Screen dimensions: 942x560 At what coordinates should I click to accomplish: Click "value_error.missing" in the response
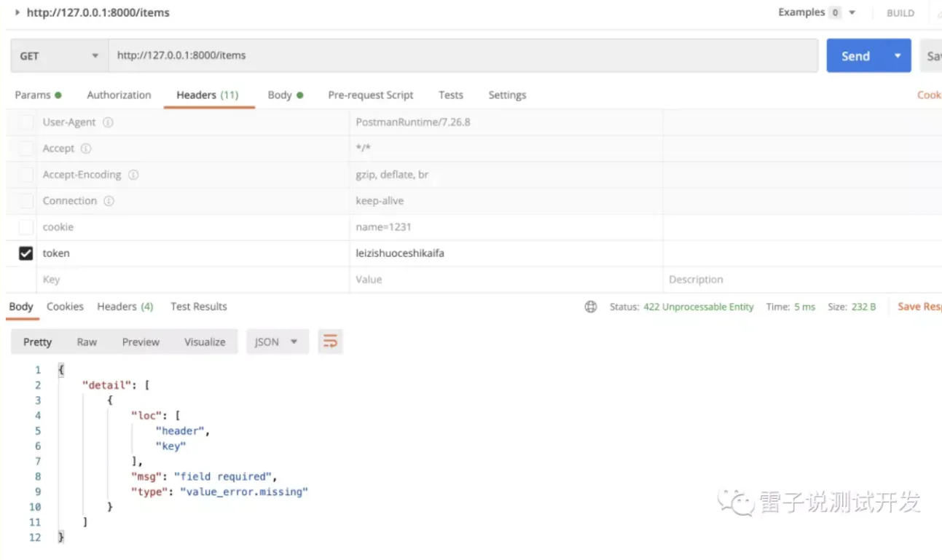244,492
